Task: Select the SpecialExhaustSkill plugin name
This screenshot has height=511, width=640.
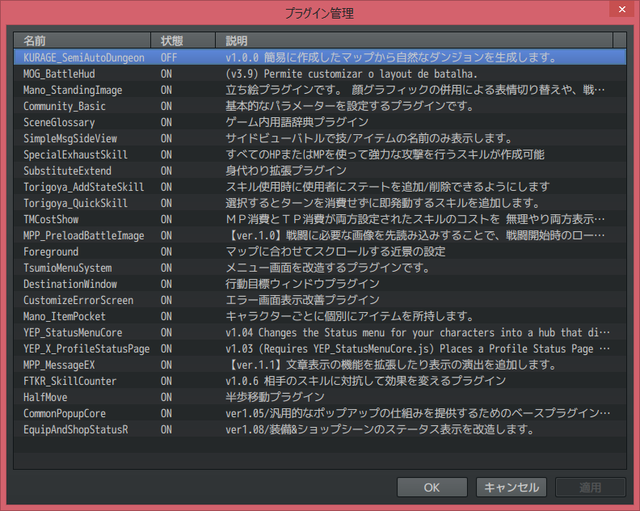Action: click(x=76, y=155)
